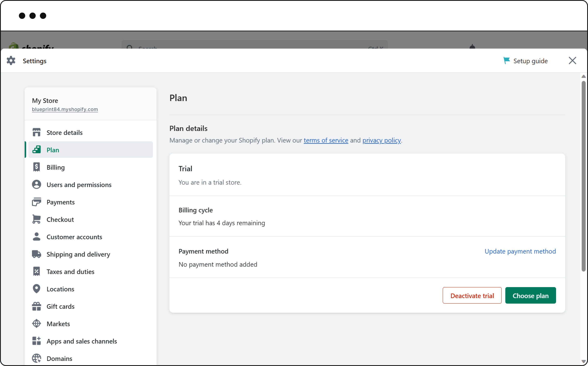This screenshot has width=588, height=366.
Task: Click the Plan icon in sidebar
Action: coord(36,150)
